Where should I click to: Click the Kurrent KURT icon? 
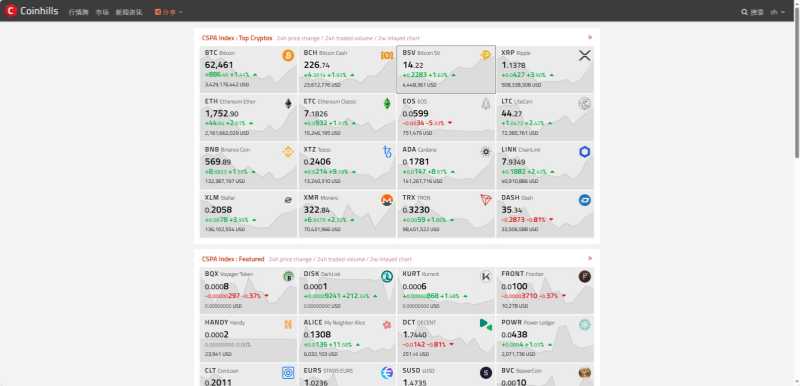[x=486, y=276]
